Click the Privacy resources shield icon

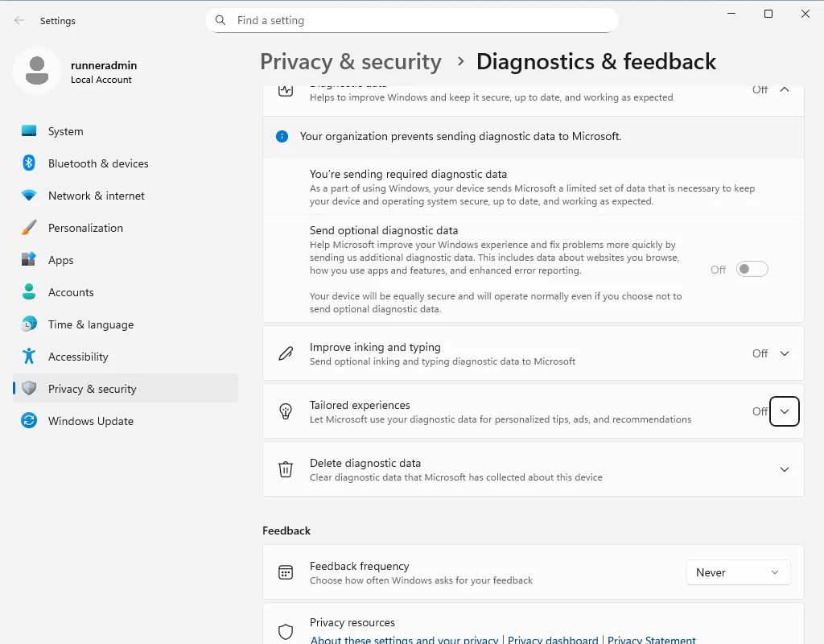tap(286, 631)
